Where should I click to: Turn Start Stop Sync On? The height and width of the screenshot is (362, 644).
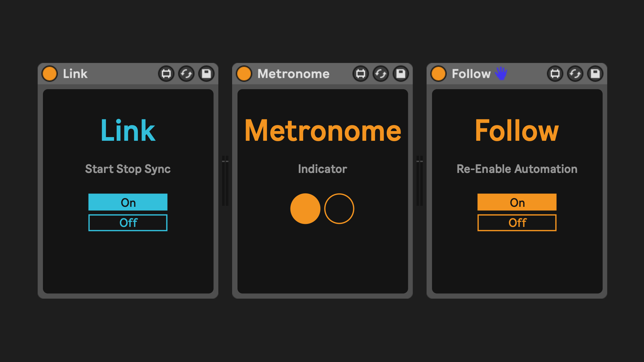(128, 202)
